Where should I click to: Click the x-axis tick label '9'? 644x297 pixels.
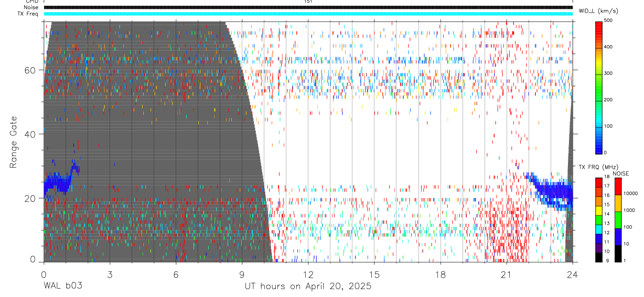(242, 274)
